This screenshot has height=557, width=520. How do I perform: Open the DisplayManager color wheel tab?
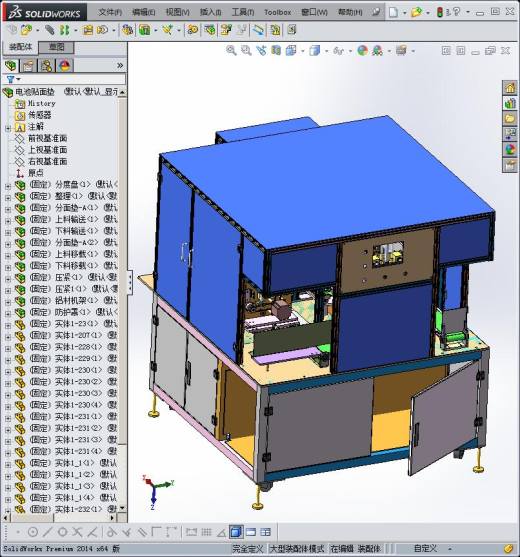64,65
